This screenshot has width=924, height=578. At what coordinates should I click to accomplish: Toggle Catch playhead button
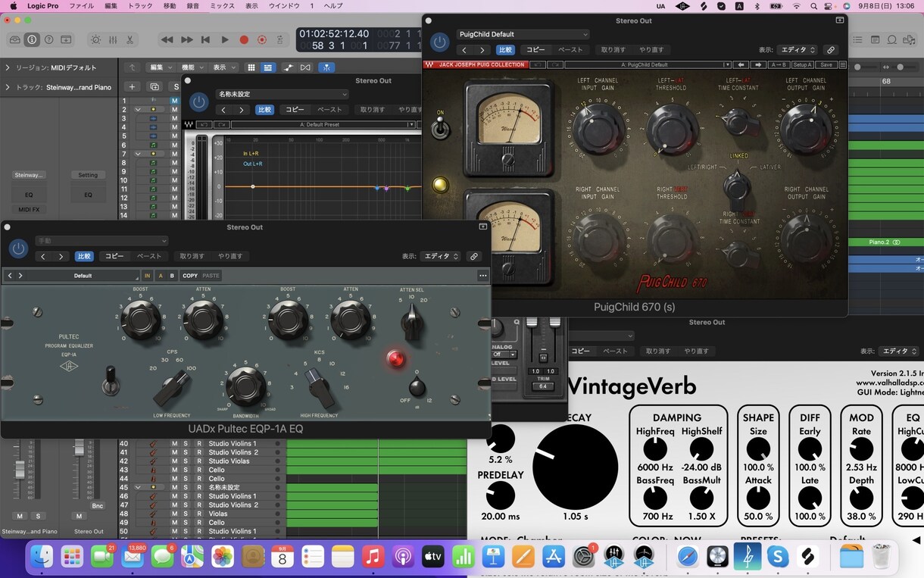(326, 67)
